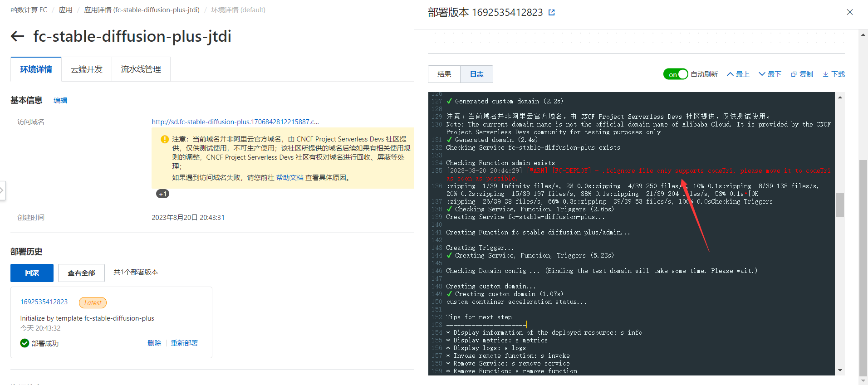Click the back arrow beside fc-stable-diffusion-plus-jtdi
Screen dimensions: 868x385
pos(17,36)
